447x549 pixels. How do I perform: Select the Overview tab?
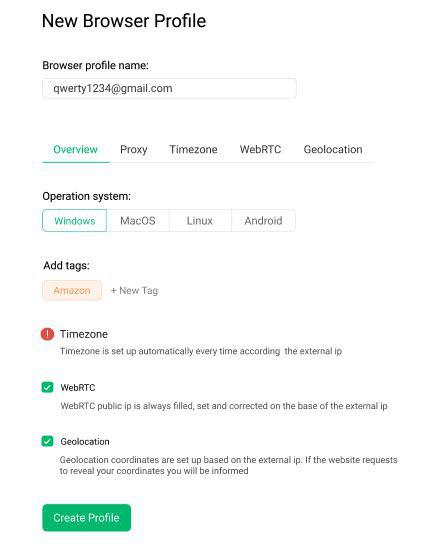coord(75,150)
